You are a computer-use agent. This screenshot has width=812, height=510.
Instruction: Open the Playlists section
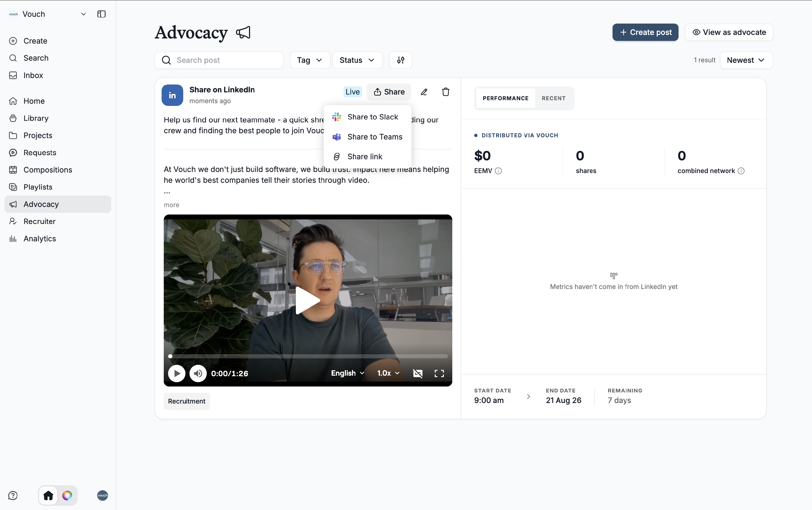pos(58,187)
